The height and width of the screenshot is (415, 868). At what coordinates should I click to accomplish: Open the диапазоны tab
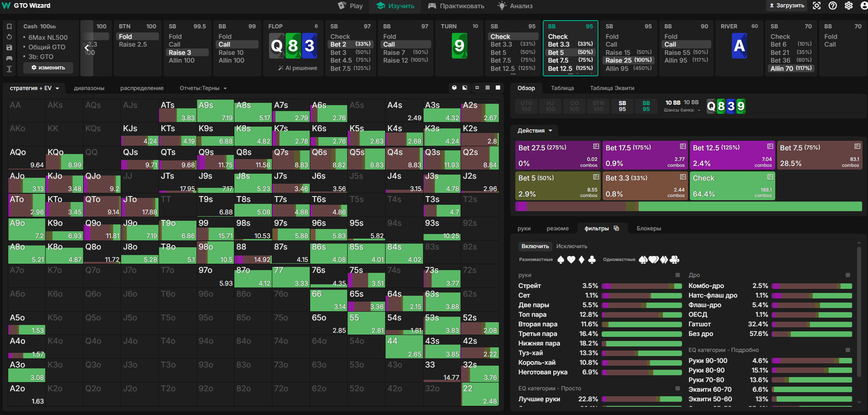(89, 88)
